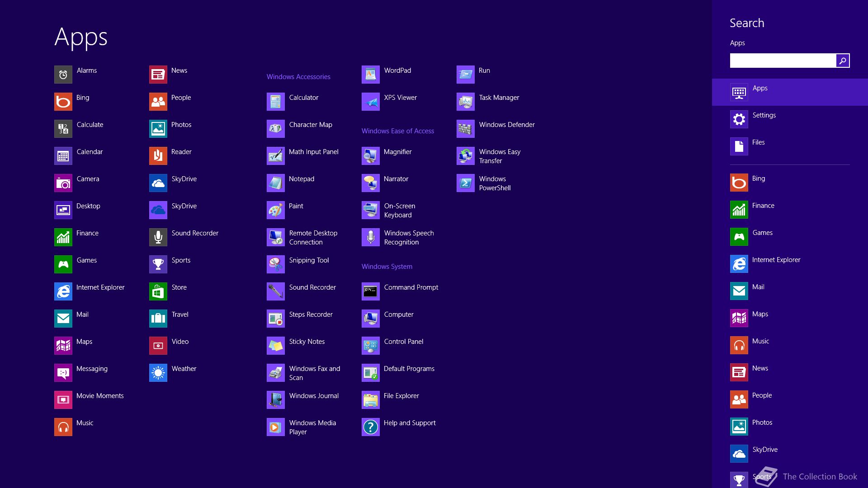
Task: Open the Reader app icon
Action: (158, 156)
